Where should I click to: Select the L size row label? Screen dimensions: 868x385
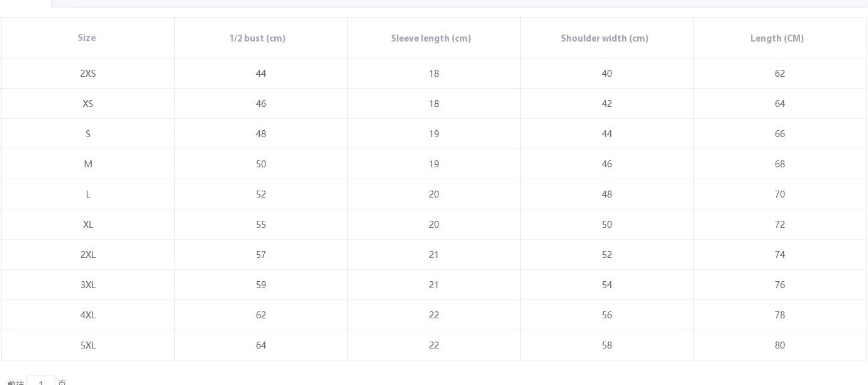[x=88, y=194]
